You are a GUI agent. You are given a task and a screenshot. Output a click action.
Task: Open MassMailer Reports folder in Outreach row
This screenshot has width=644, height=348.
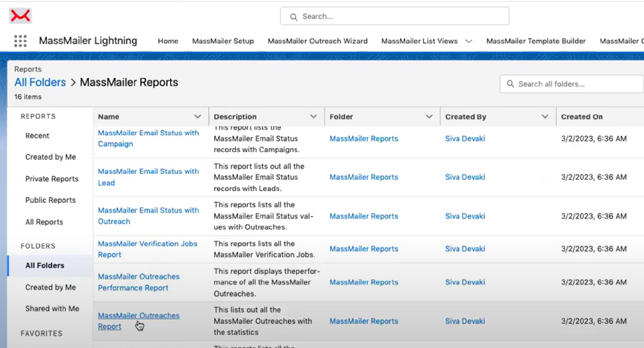click(x=364, y=216)
